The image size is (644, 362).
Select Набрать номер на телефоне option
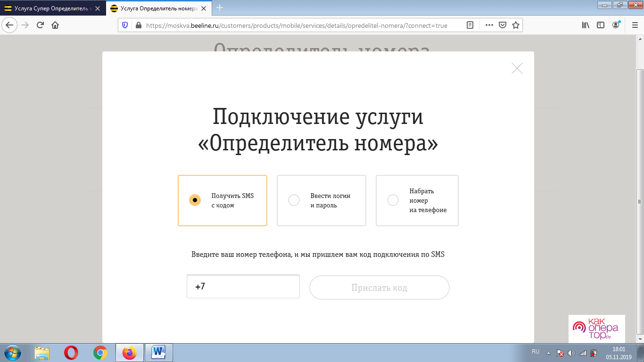(417, 201)
